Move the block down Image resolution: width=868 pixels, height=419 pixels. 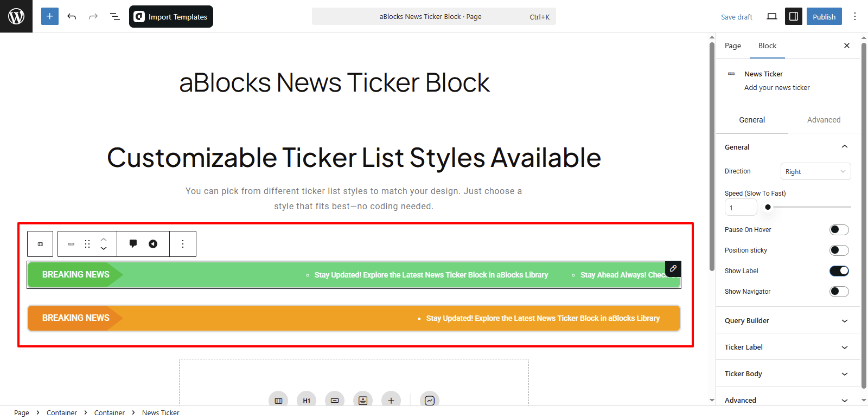point(104,249)
